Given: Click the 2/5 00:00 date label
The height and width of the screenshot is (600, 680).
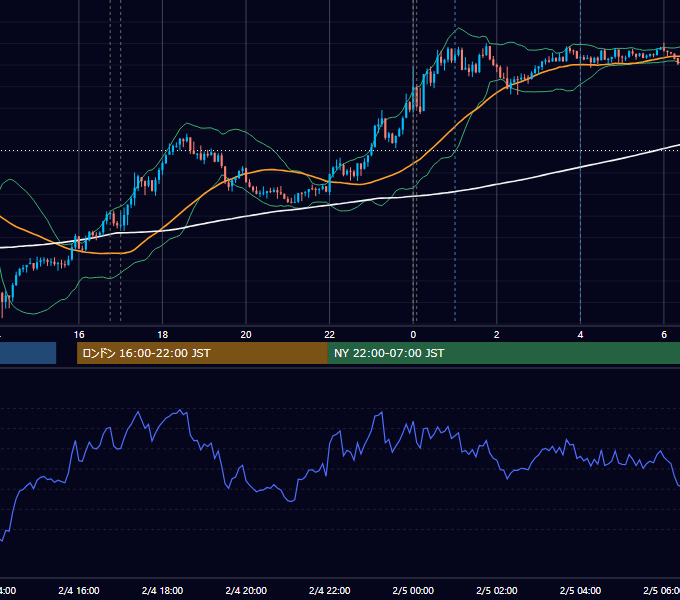Looking at the screenshot, I should click(413, 590).
